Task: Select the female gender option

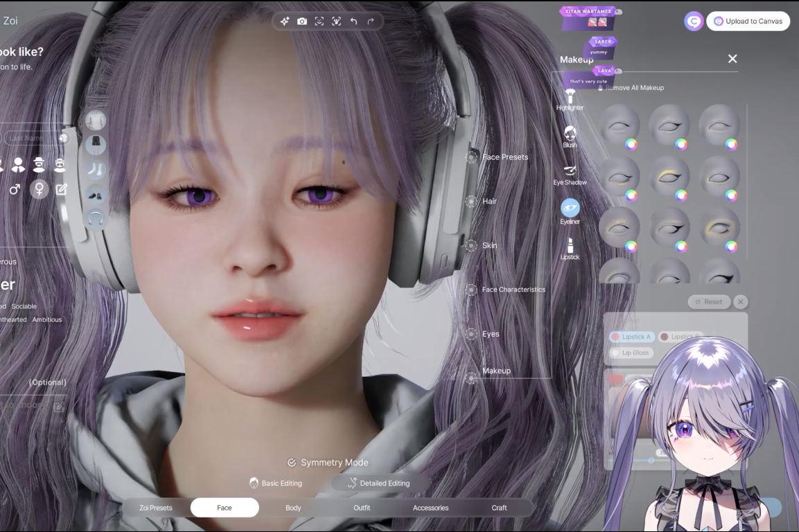Action: [39, 189]
